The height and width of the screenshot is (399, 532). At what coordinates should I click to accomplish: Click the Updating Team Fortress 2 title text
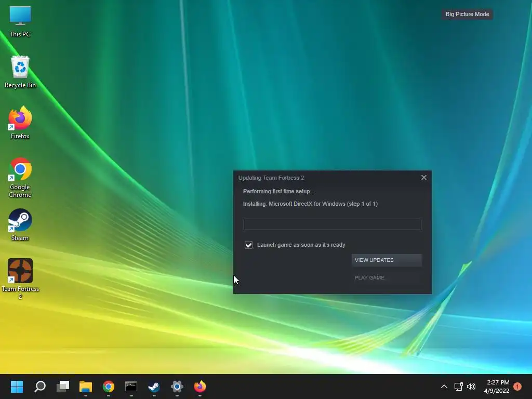click(271, 178)
